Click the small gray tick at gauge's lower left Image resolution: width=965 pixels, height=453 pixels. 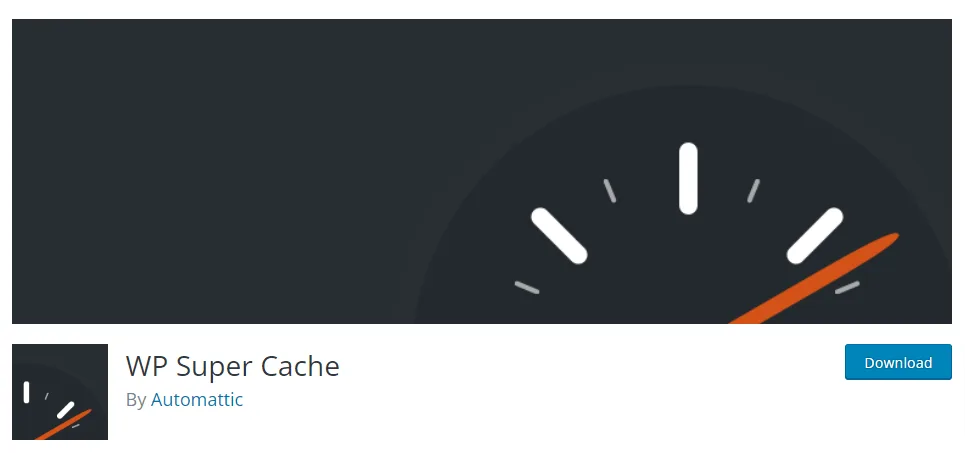[x=527, y=287]
